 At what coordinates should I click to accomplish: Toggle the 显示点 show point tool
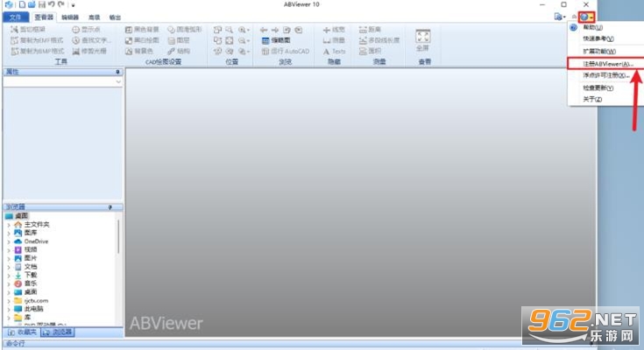pos(86,30)
